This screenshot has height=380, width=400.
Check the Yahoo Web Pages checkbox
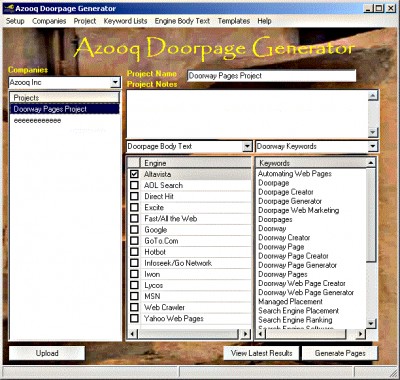134,318
